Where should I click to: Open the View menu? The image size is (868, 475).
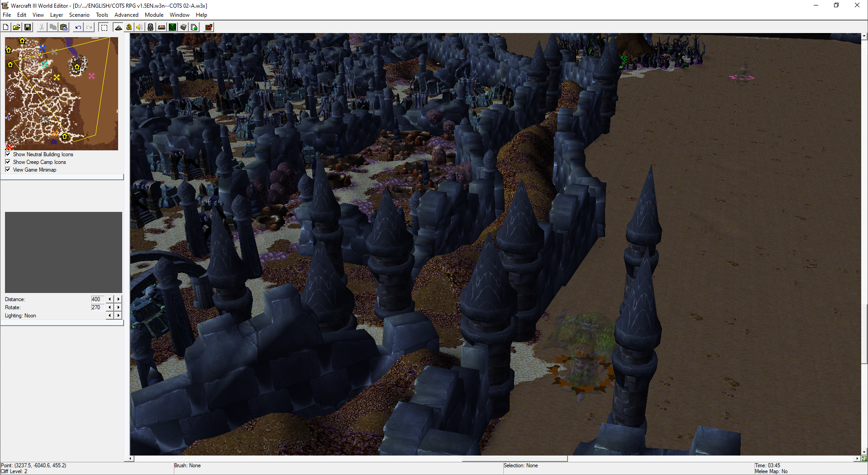coord(38,15)
